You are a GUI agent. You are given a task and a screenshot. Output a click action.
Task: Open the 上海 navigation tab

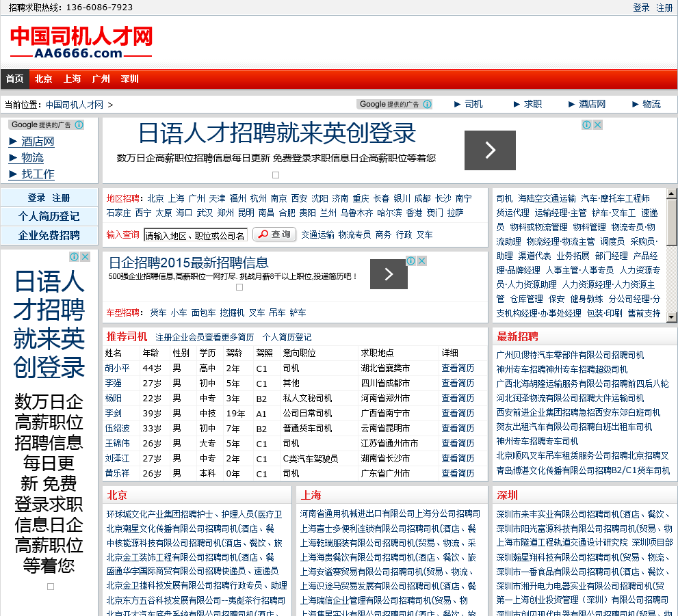(x=73, y=79)
